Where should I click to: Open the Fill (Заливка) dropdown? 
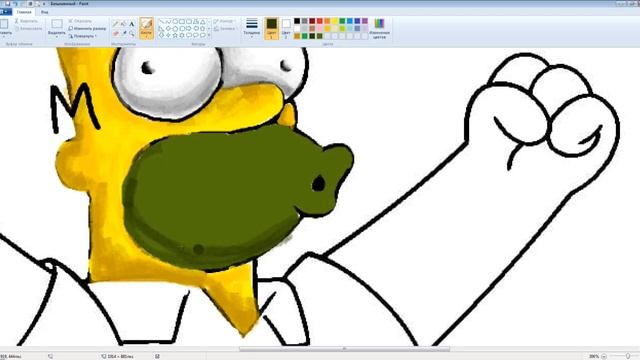click(x=224, y=29)
